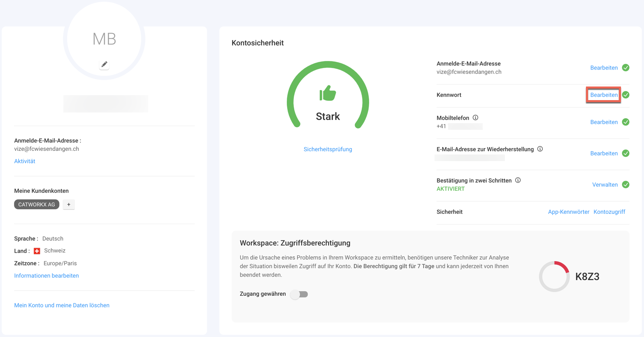Click info icon next to Bestätigung in zwei Schritten
644x337 pixels.
518,180
